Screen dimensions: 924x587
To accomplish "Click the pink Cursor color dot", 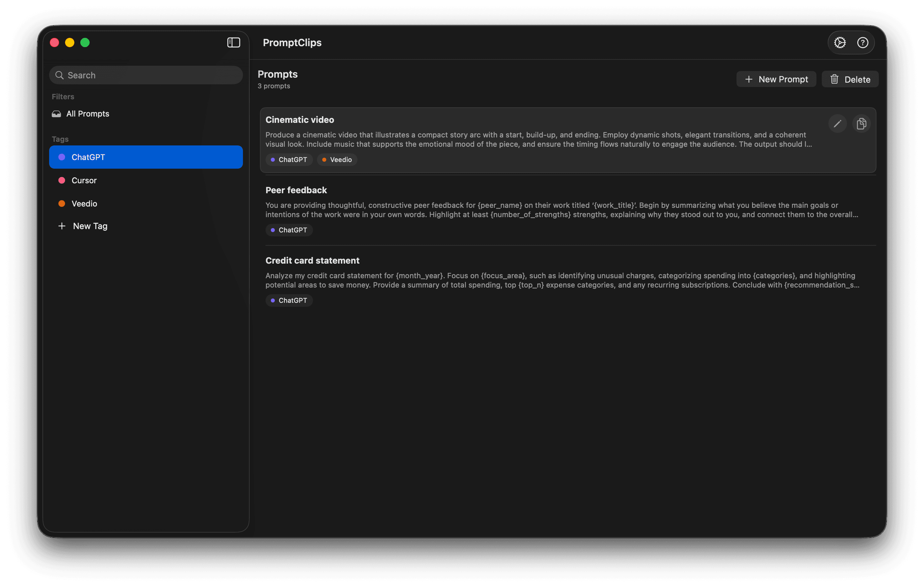I will point(62,180).
